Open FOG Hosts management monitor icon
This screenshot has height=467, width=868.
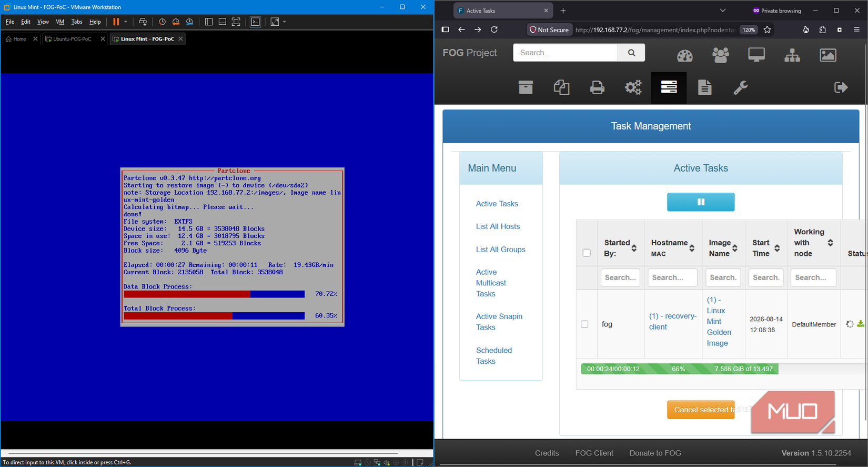756,55
